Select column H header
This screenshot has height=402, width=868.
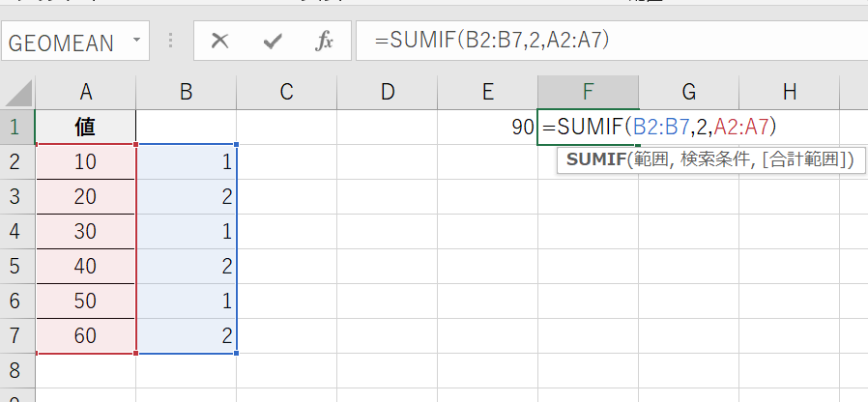point(790,92)
